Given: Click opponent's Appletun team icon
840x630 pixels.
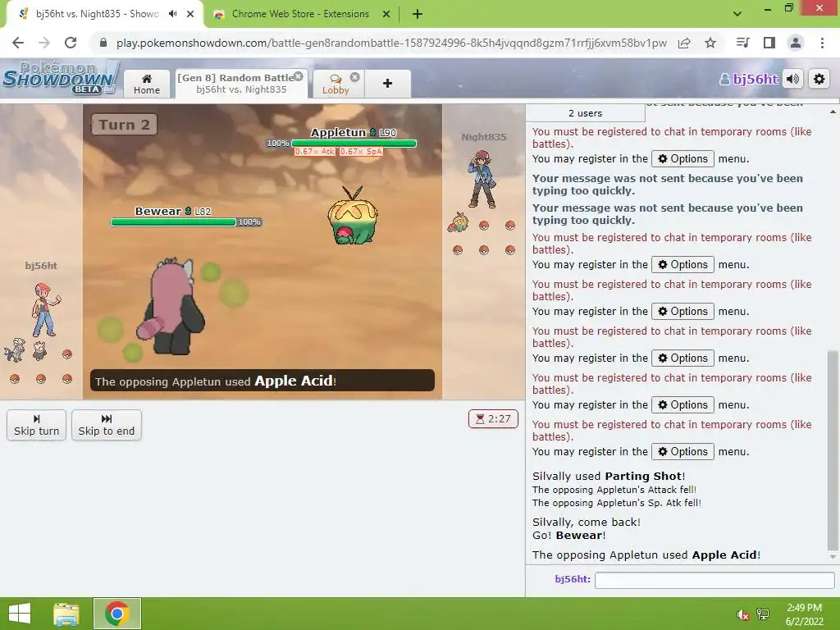Looking at the screenshot, I should (459, 222).
